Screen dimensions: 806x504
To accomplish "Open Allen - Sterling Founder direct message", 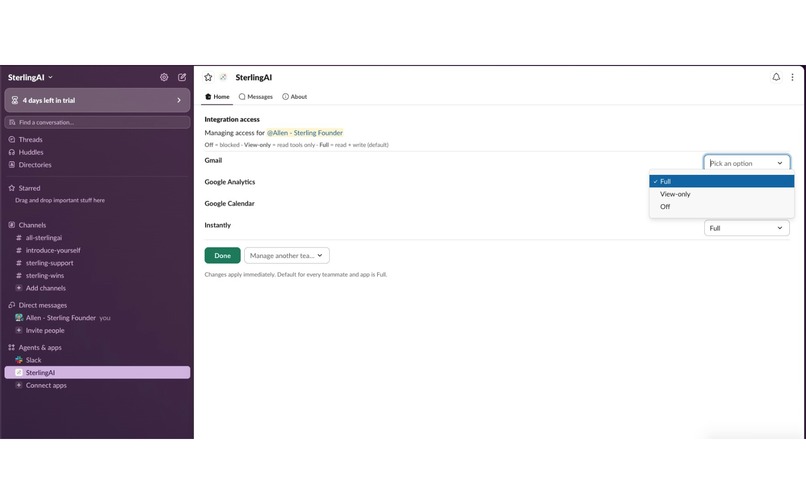I will (x=61, y=318).
